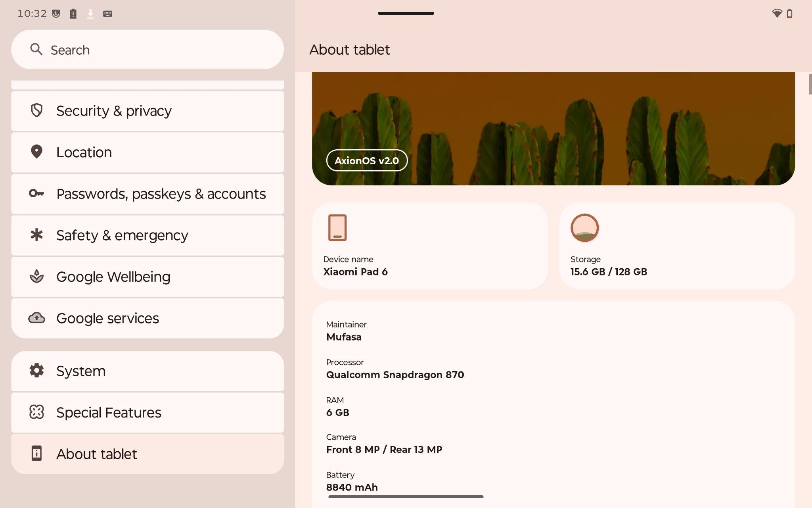
Task: Click the About tablet page title
Action: coord(349,50)
